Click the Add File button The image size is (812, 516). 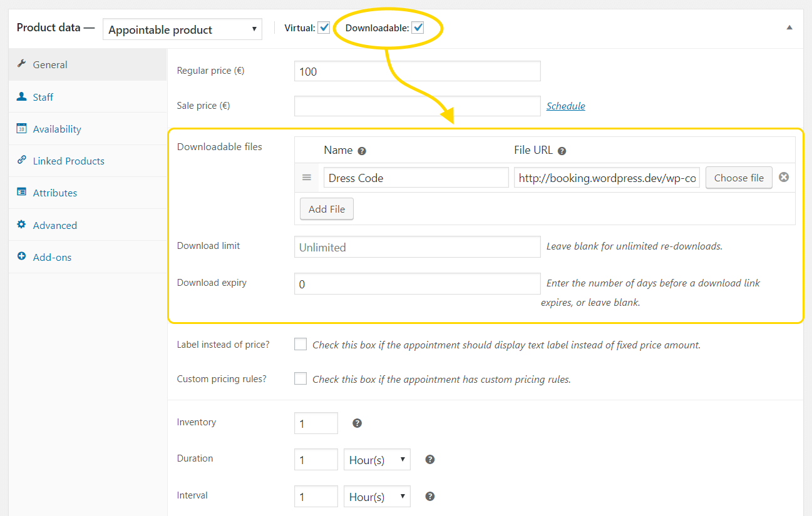[x=327, y=209]
